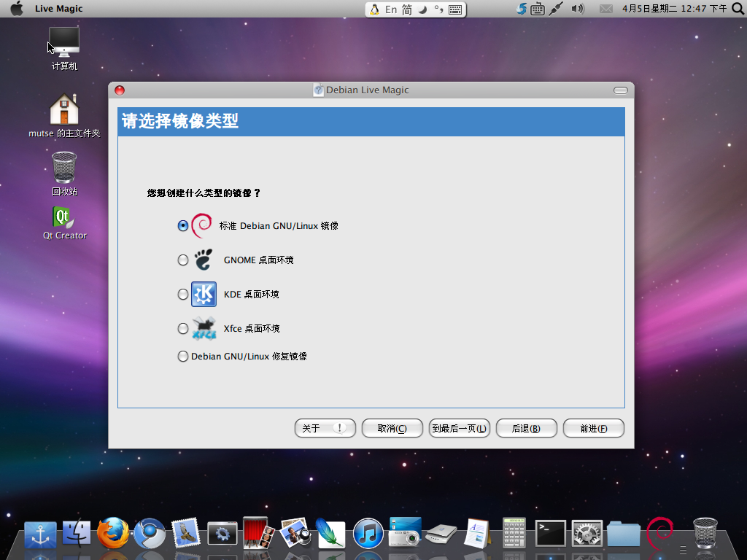The image size is (747, 560).
Task: Open the text document editor dock icon
Action: 477,533
